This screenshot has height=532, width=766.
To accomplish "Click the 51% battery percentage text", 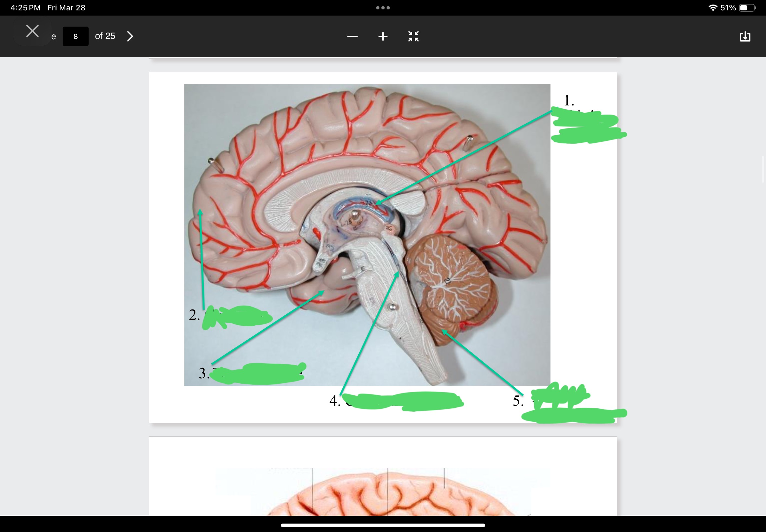I will 728,8.
